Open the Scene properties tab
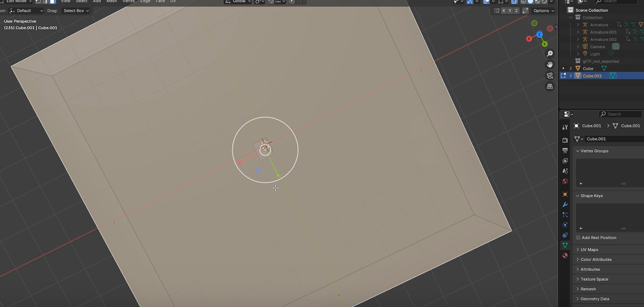644x307 pixels. (x=565, y=171)
